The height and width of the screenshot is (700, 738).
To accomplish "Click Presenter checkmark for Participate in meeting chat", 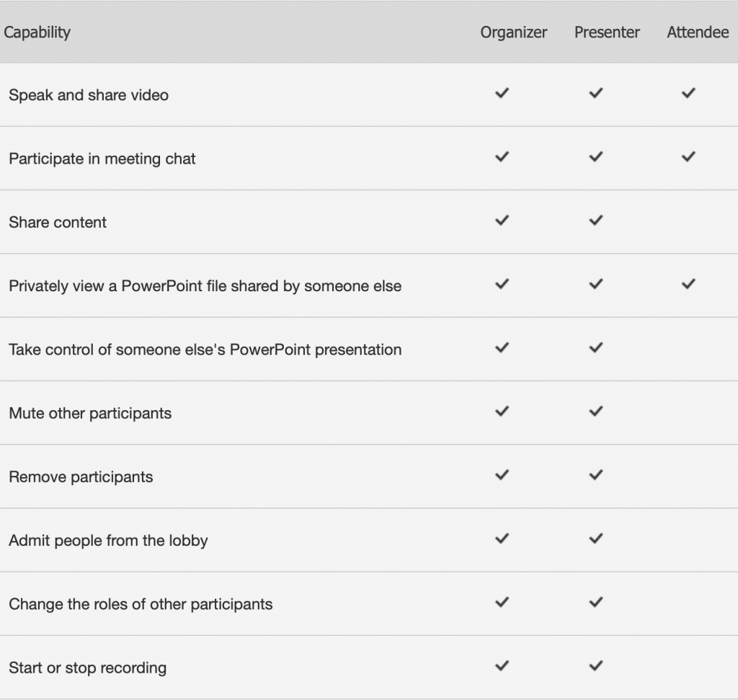I will (x=596, y=156).
